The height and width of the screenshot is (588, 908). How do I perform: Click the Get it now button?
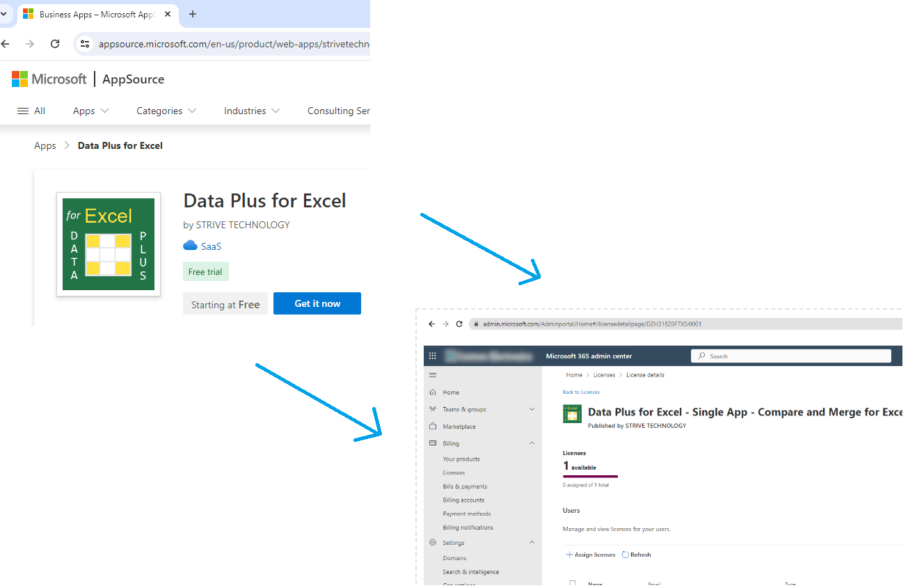coord(317,303)
